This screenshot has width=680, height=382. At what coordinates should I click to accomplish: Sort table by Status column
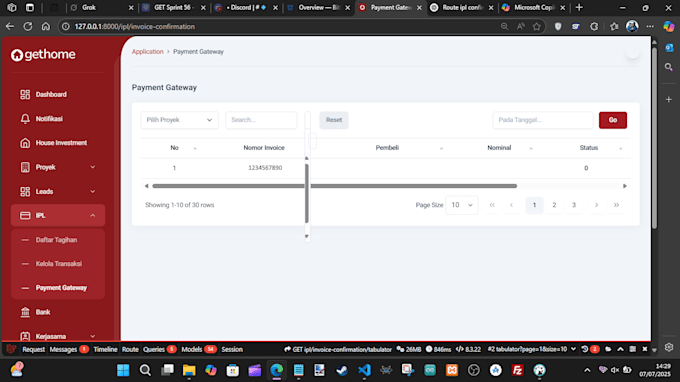[589, 148]
